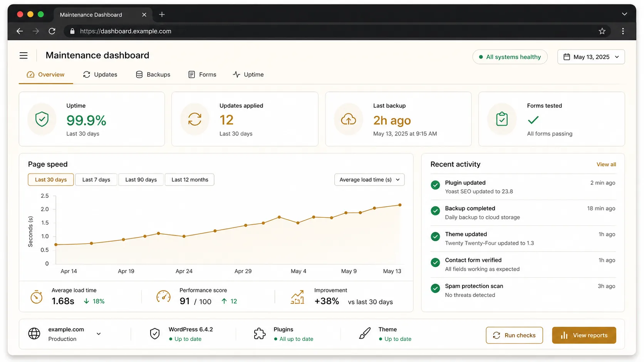Click the first chart data point above Apr 14

click(56, 245)
